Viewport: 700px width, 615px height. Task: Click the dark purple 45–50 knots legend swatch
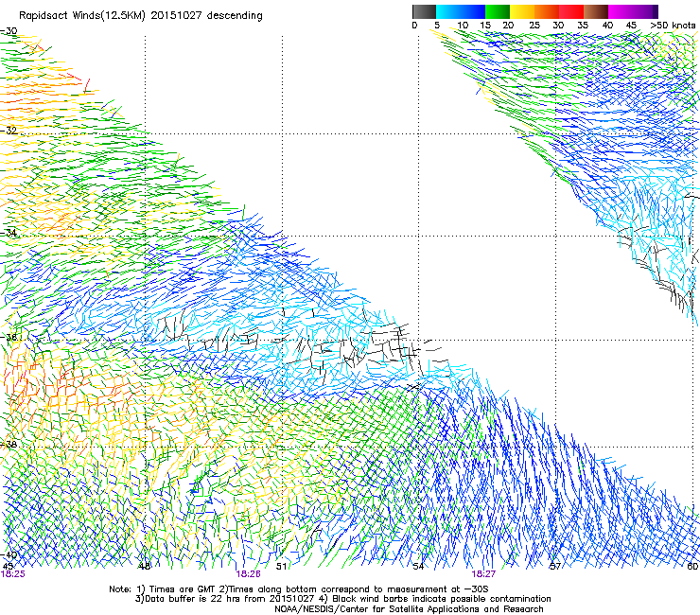(645, 11)
